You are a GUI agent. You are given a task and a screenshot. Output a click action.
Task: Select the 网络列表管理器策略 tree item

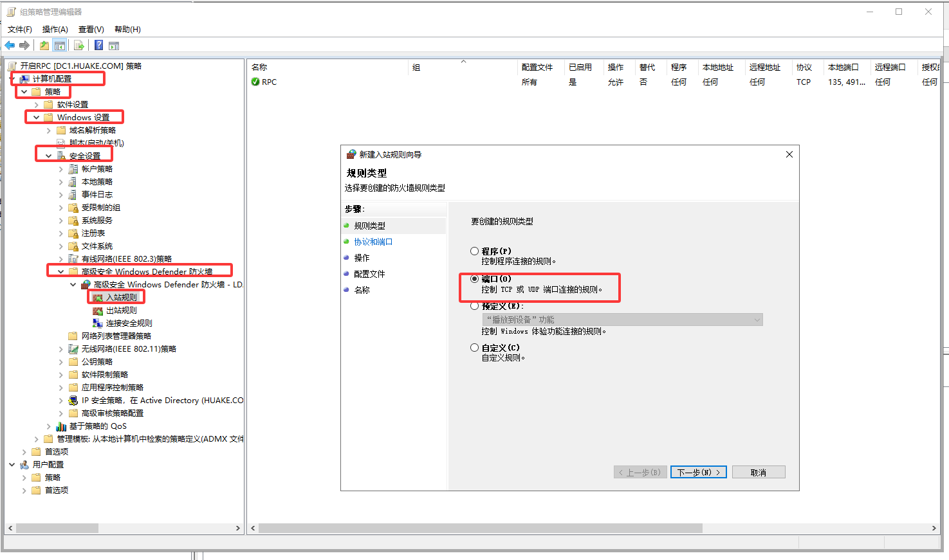coord(116,336)
